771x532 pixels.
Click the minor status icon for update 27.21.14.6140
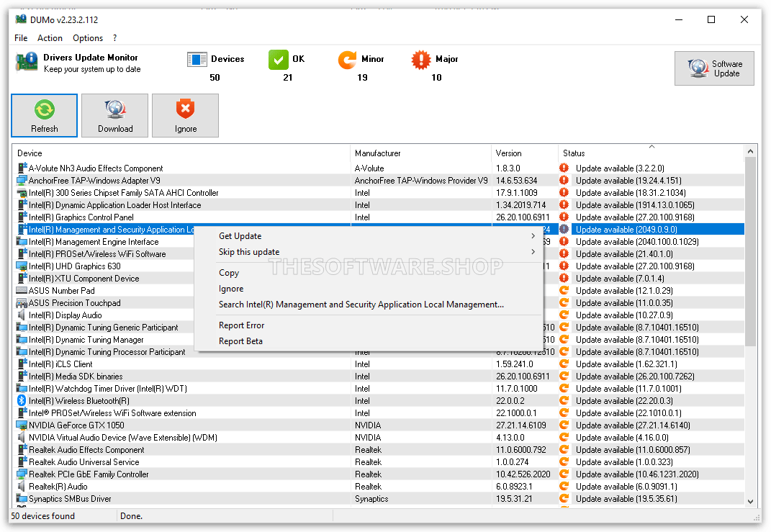coord(564,425)
